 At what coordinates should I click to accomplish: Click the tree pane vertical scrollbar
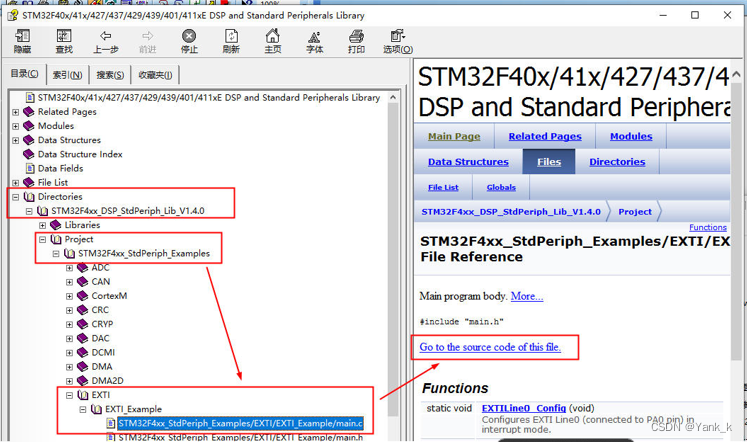point(393,259)
